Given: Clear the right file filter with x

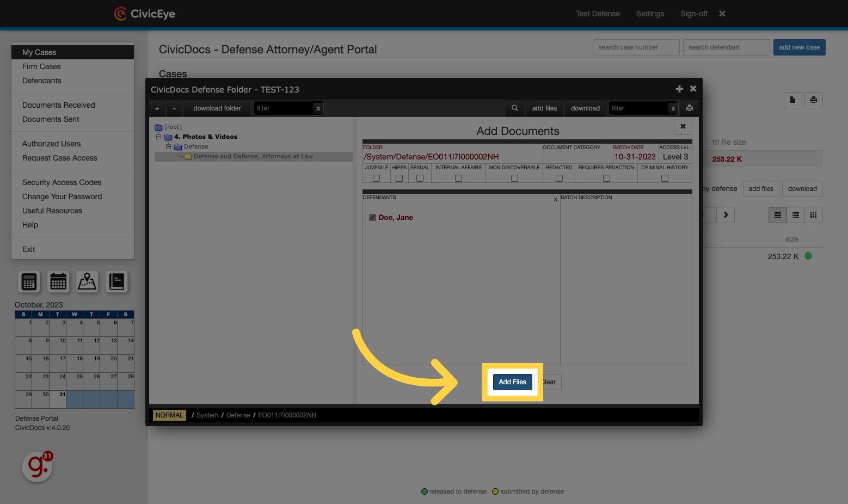Looking at the screenshot, I should pyautogui.click(x=673, y=108).
